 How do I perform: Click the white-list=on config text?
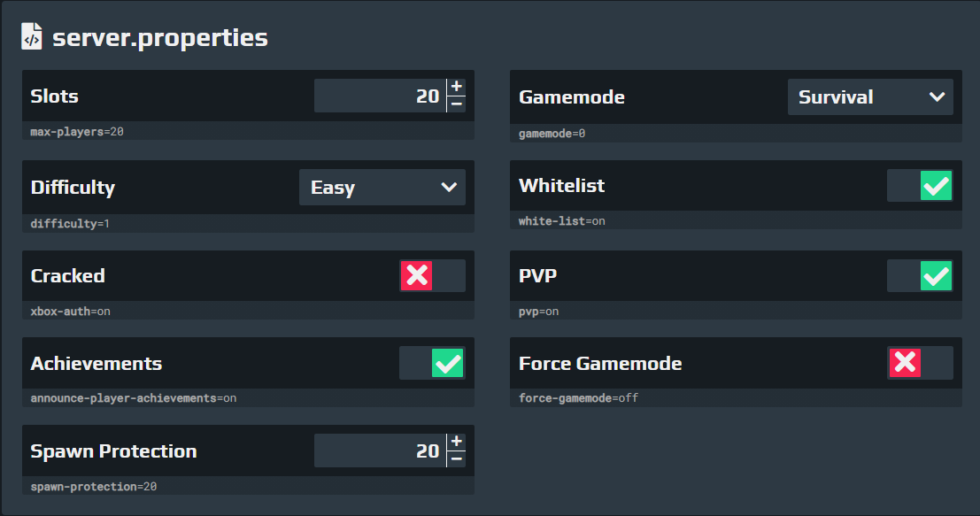point(562,221)
